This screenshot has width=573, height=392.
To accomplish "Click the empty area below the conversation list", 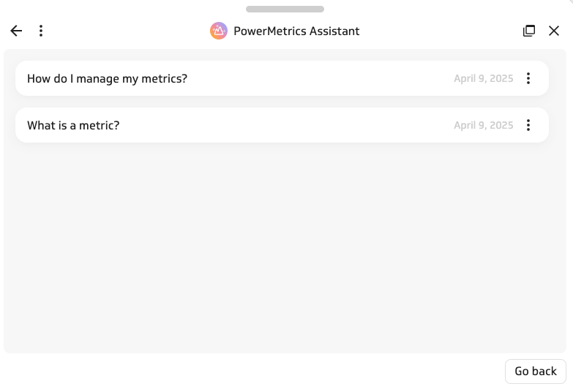I will tap(285, 247).
